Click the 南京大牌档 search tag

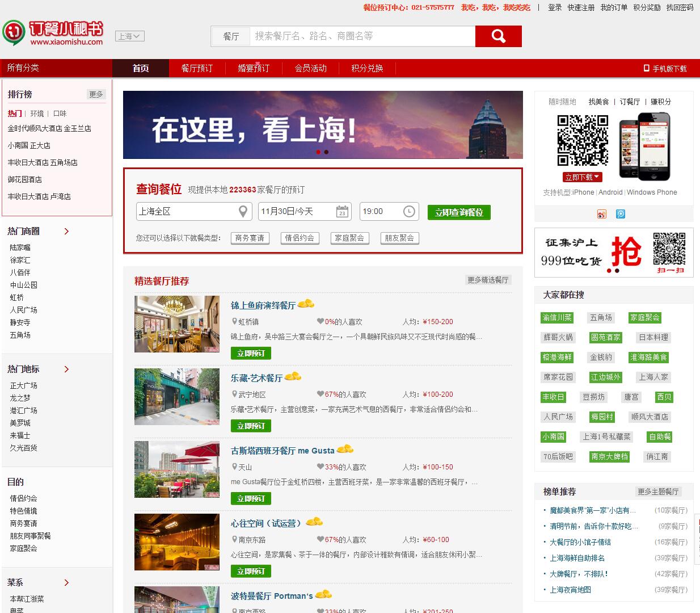click(x=609, y=456)
